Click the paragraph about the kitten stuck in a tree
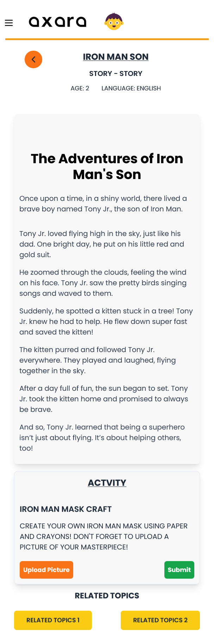The height and width of the screenshot is (644, 214). pyautogui.click(x=106, y=321)
